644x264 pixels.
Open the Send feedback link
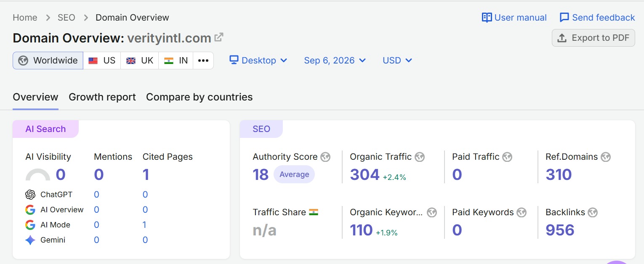coord(597,18)
